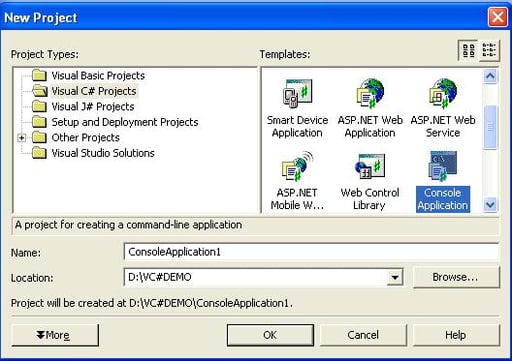Click the Visual Studio Solutions folder icon
Viewport: 512px width, 361px height.
tap(39, 153)
